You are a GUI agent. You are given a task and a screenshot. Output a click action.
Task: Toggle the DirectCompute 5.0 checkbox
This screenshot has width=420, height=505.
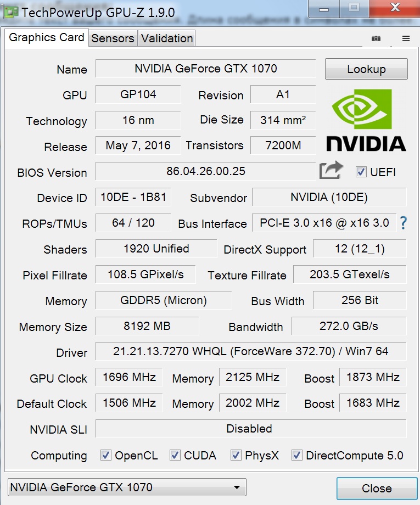click(x=297, y=455)
